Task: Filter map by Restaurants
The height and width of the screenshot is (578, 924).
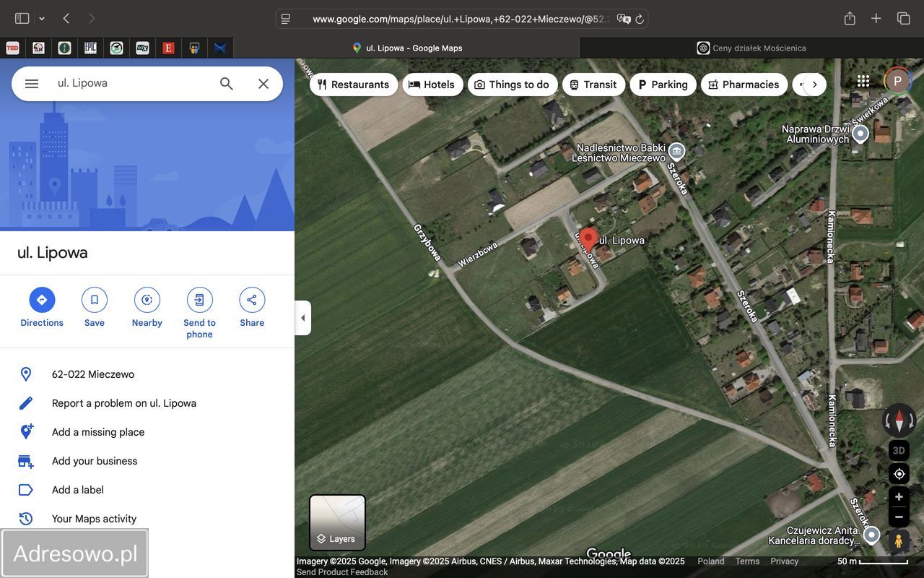Action: click(353, 85)
